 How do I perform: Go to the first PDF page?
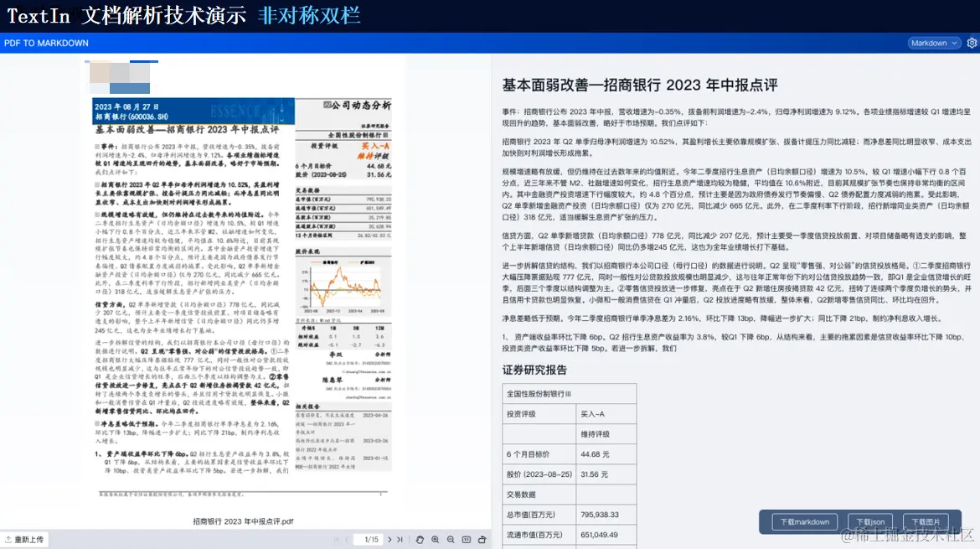(x=336, y=539)
